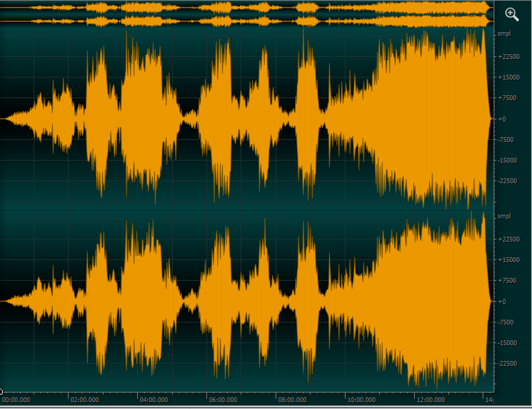532x409 pixels.
Task: Click the 02:00.000 mark on the time ruler
Action: [85, 400]
